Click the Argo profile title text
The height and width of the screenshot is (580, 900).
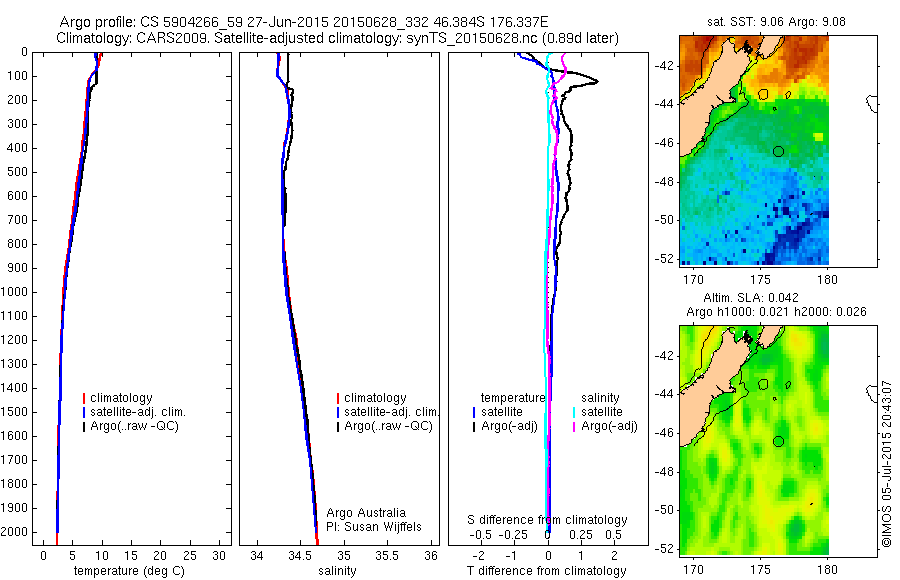pyautogui.click(x=304, y=22)
